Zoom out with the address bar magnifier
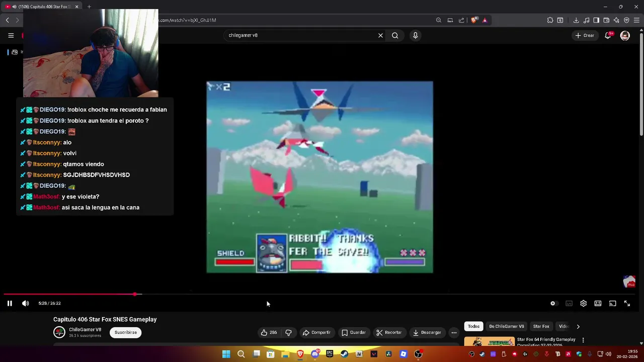The image size is (644, 362). pos(439,20)
